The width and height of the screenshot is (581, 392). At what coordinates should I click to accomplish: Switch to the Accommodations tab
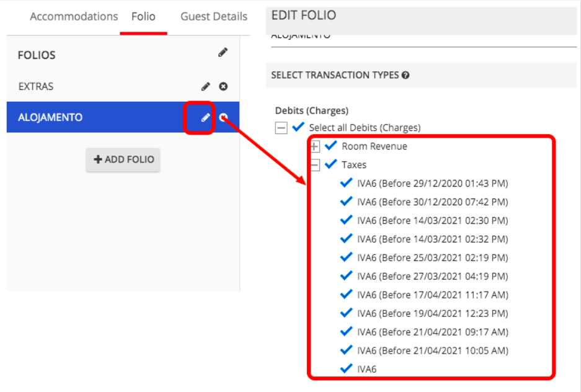pos(74,17)
